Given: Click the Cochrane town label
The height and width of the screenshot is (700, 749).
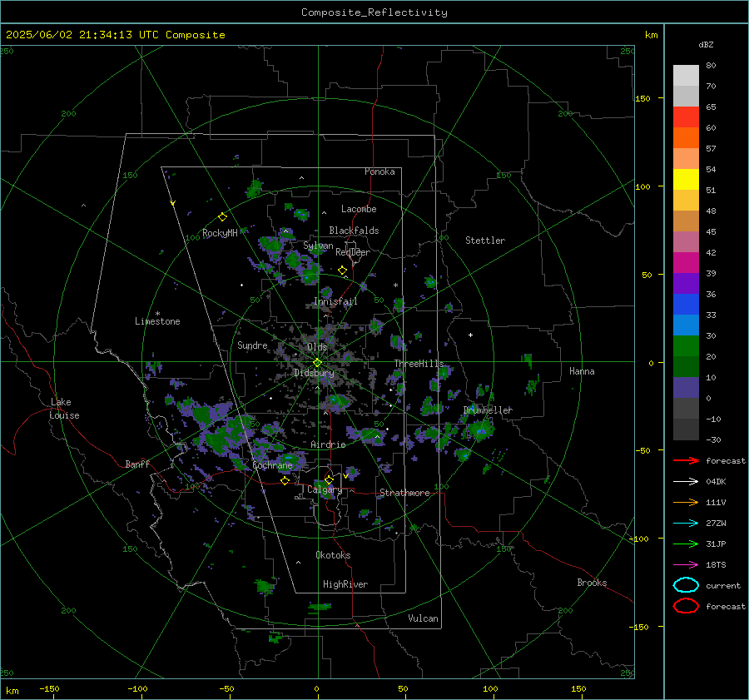Looking at the screenshot, I should [x=272, y=465].
